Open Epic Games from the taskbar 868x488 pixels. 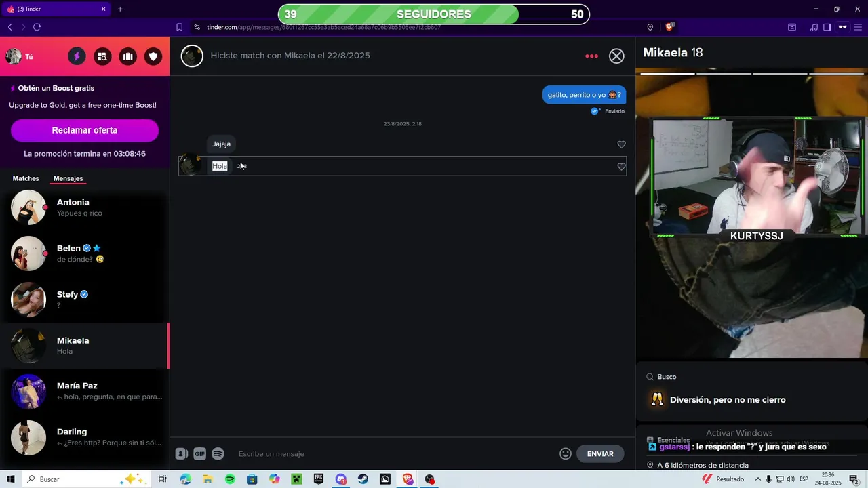[318, 479]
